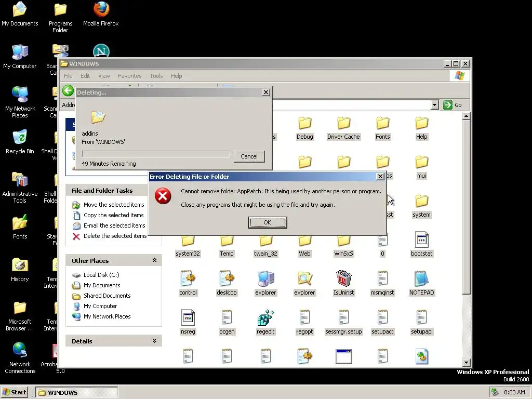Select the ocgen file
532x399 pixels.
(x=227, y=322)
